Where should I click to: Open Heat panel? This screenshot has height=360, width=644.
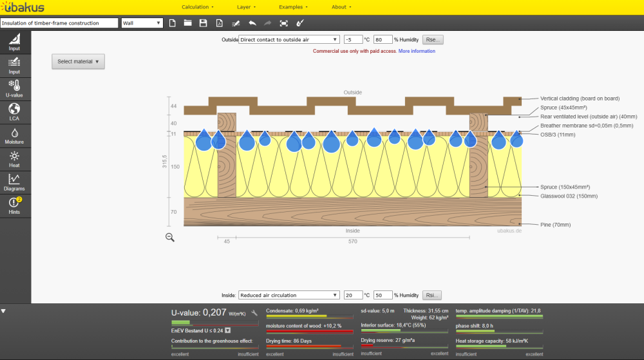15,159
